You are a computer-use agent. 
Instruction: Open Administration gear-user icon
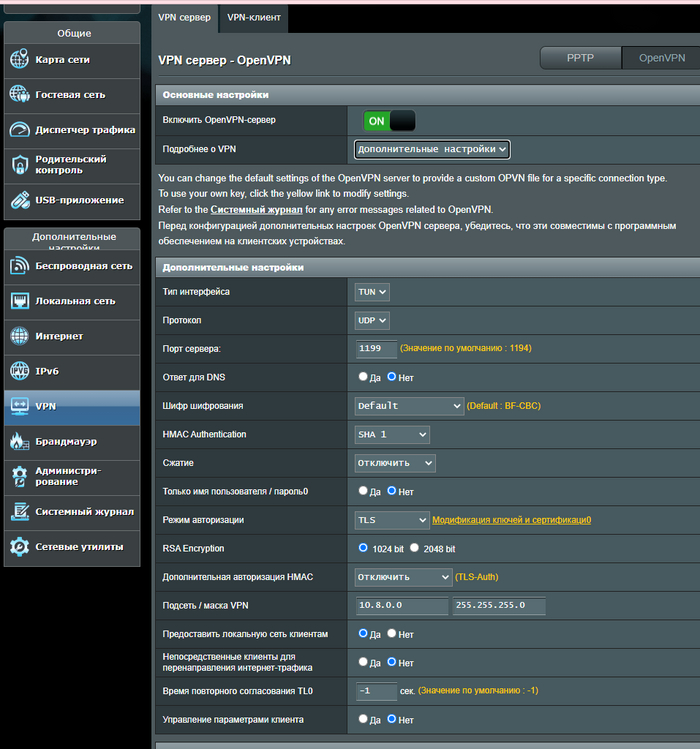pos(20,476)
